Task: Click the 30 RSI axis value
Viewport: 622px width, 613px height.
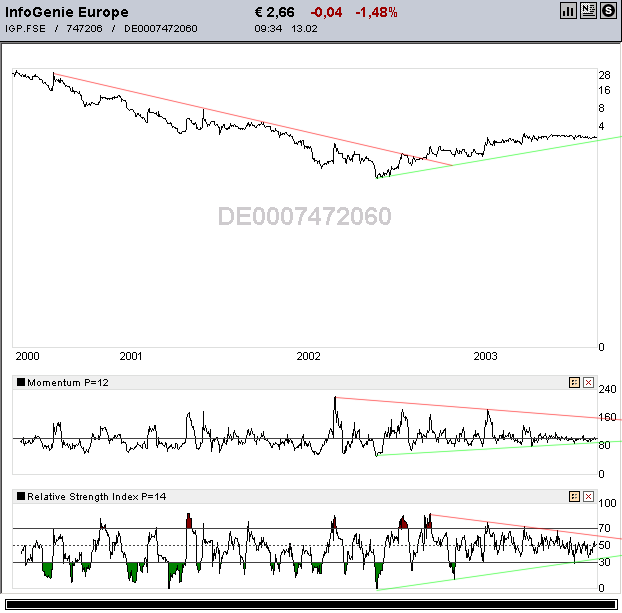Action: [x=605, y=562]
